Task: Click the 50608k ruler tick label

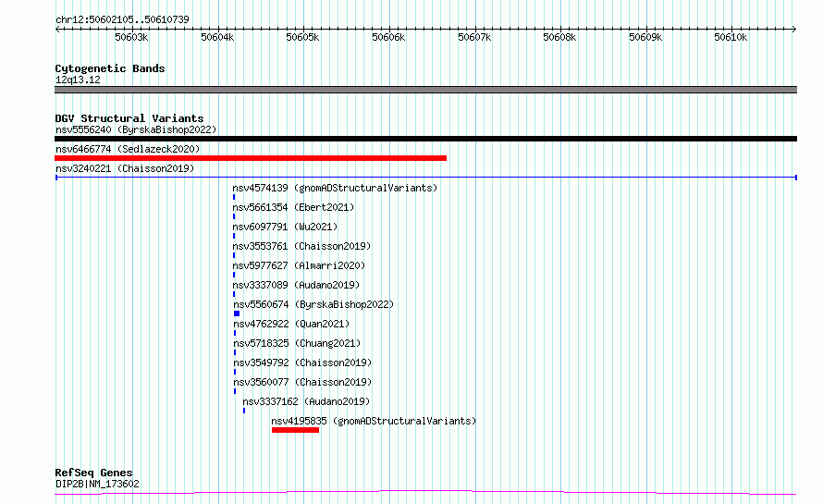Action: pyautogui.click(x=559, y=37)
